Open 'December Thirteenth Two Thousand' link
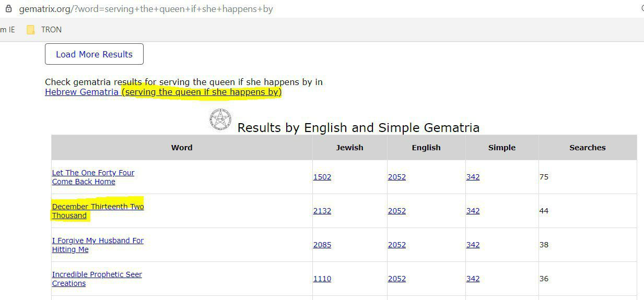Viewport: 644px width, 300px height. coord(98,211)
